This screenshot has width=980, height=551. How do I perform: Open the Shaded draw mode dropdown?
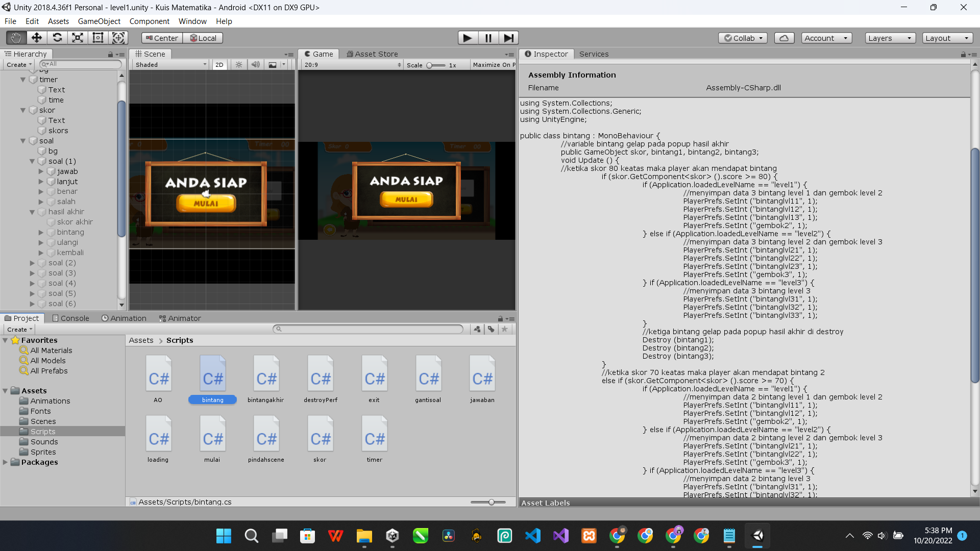[x=170, y=65]
